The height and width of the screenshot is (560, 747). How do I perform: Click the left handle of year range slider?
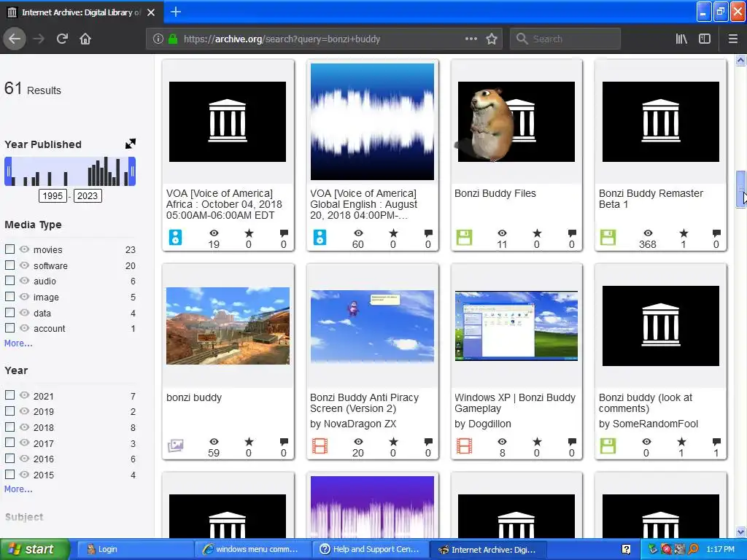click(x=8, y=171)
